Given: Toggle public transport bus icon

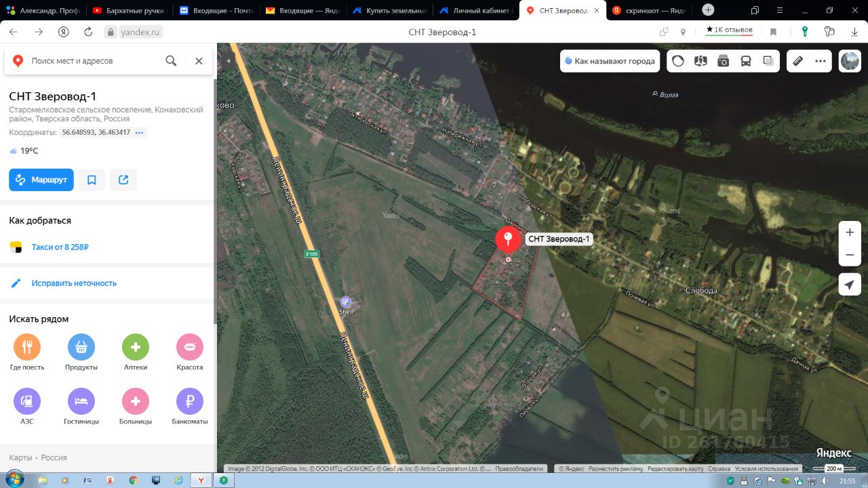Looking at the screenshot, I should (746, 61).
